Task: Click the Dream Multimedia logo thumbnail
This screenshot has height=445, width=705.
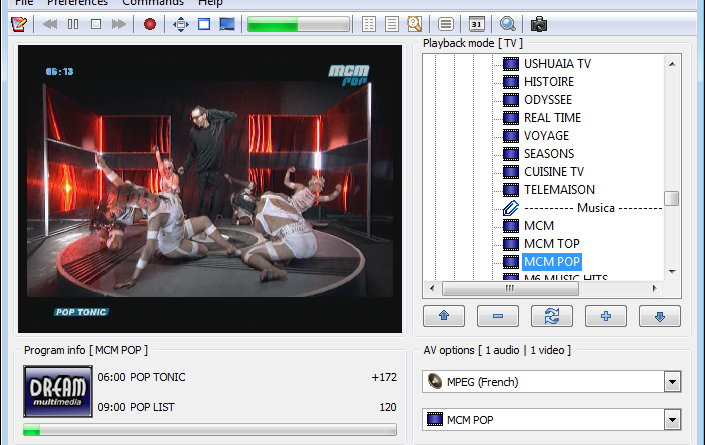Action: [x=58, y=392]
